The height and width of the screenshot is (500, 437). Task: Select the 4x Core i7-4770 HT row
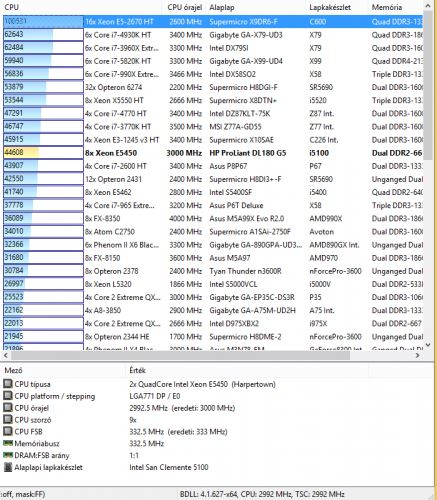[x=213, y=113]
